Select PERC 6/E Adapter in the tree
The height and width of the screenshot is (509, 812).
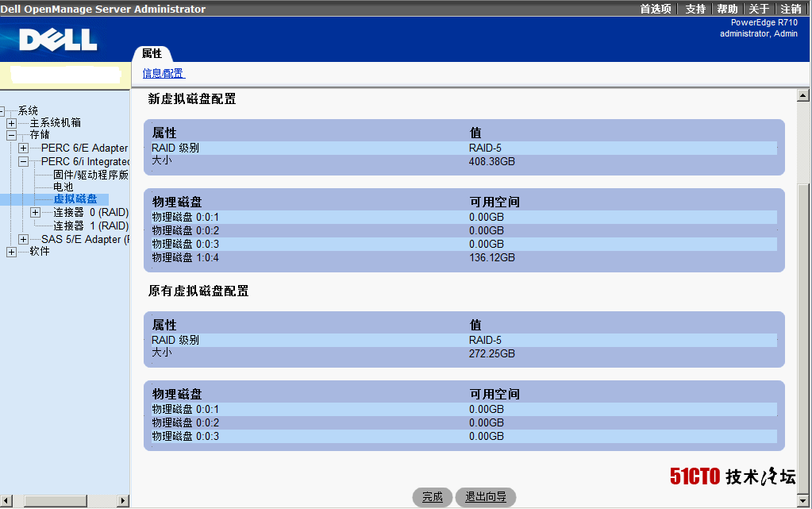click(84, 148)
